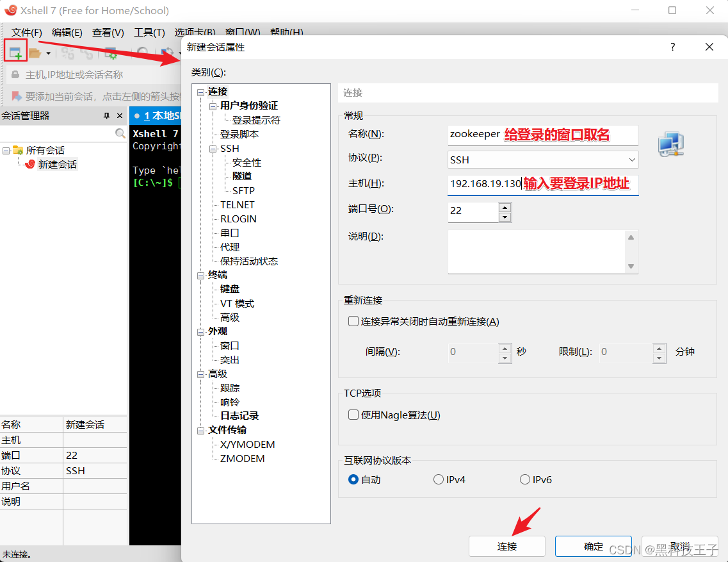Viewport: 728px width, 562px height.
Task: Decrease the port number with down arrow
Action: [x=505, y=217]
